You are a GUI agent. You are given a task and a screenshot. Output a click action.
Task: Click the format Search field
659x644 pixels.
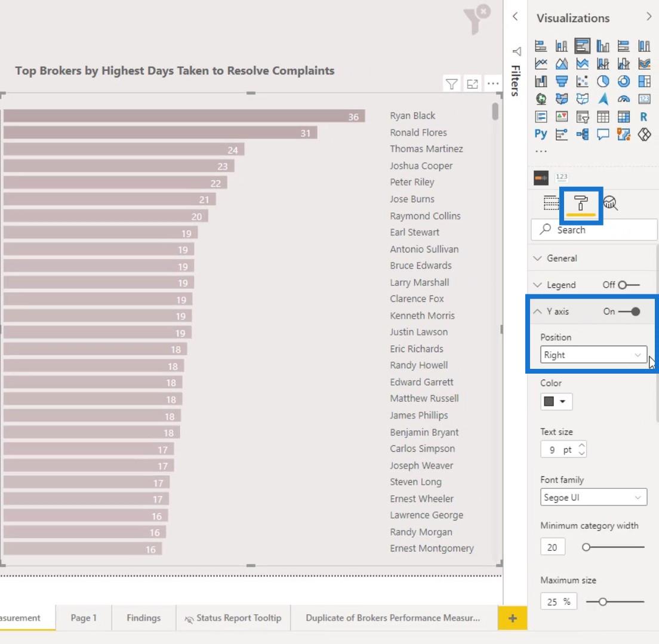[x=594, y=230]
